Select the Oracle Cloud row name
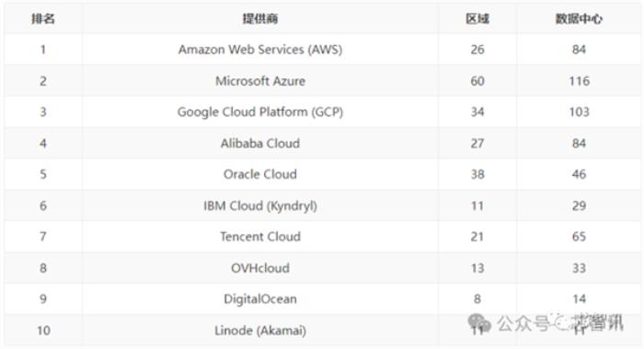 click(260, 174)
